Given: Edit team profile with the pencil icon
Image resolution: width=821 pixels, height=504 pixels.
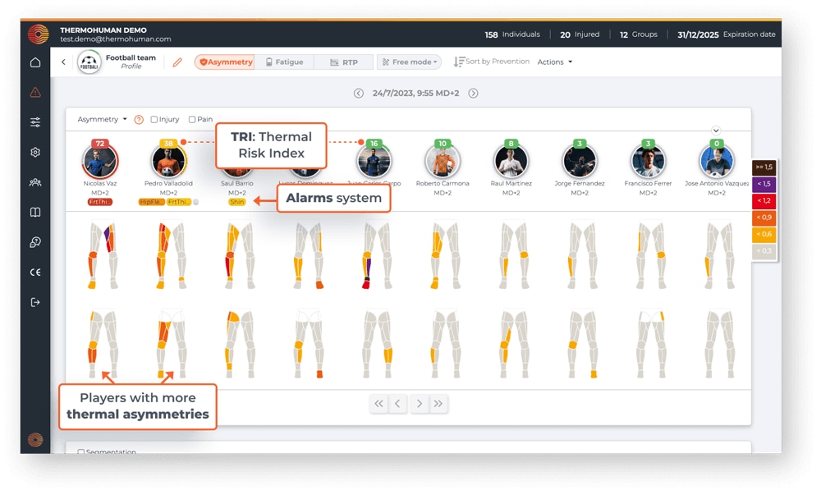Looking at the screenshot, I should [177, 62].
